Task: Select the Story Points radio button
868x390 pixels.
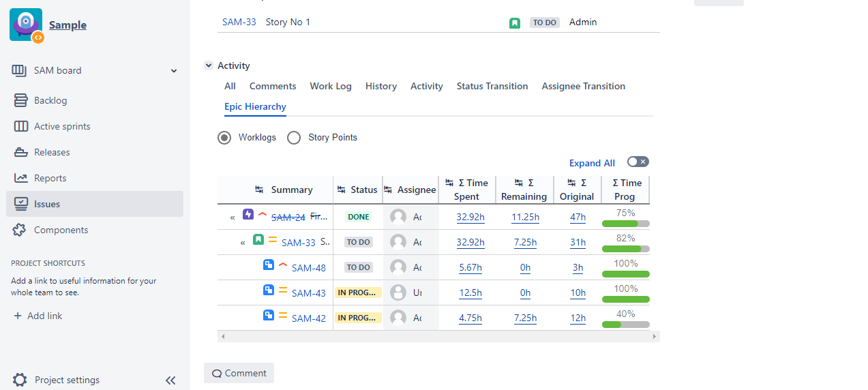Action: [x=294, y=138]
